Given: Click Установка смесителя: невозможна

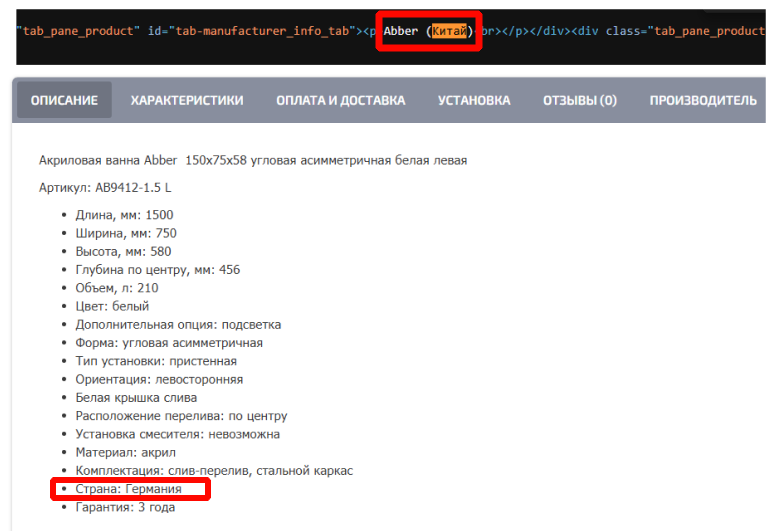Looking at the screenshot, I should 177,434.
